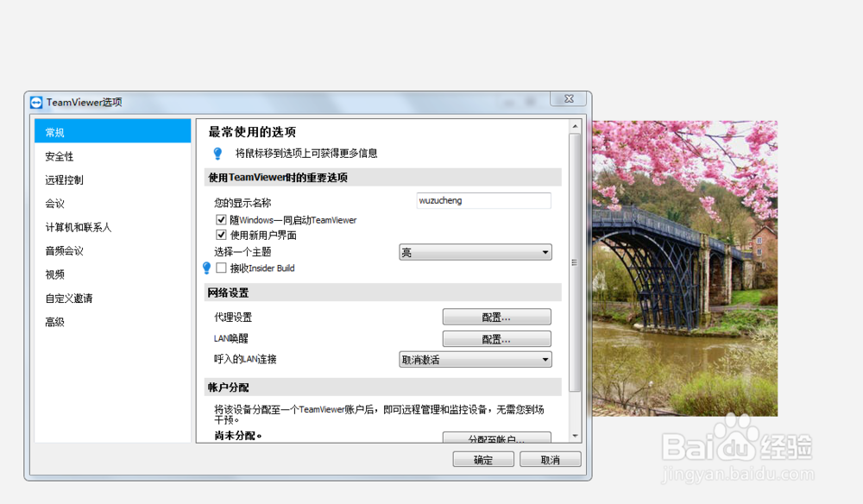Click scrollbar down arrow in options panel

tap(575, 436)
